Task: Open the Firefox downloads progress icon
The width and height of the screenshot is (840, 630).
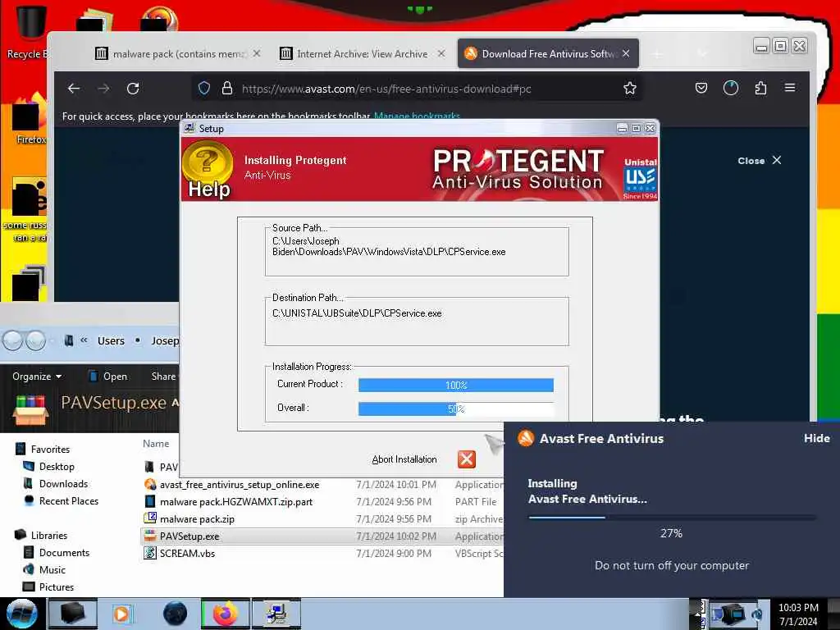Action: coord(731,88)
